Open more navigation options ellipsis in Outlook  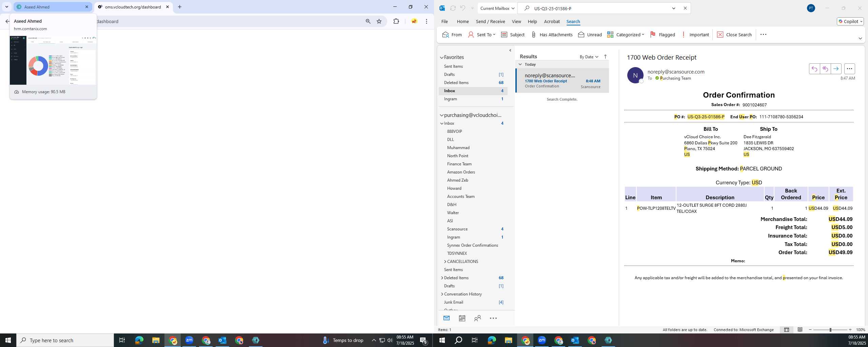[x=493, y=318]
